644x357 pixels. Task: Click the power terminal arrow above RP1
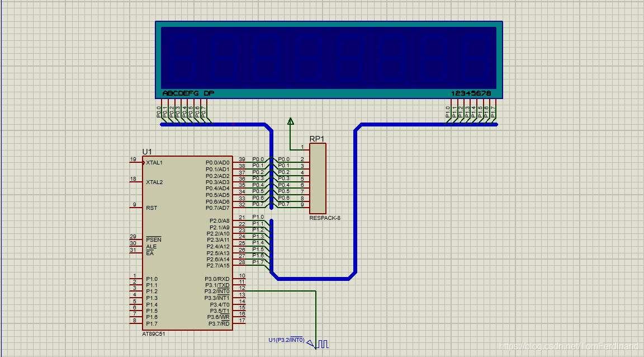290,121
